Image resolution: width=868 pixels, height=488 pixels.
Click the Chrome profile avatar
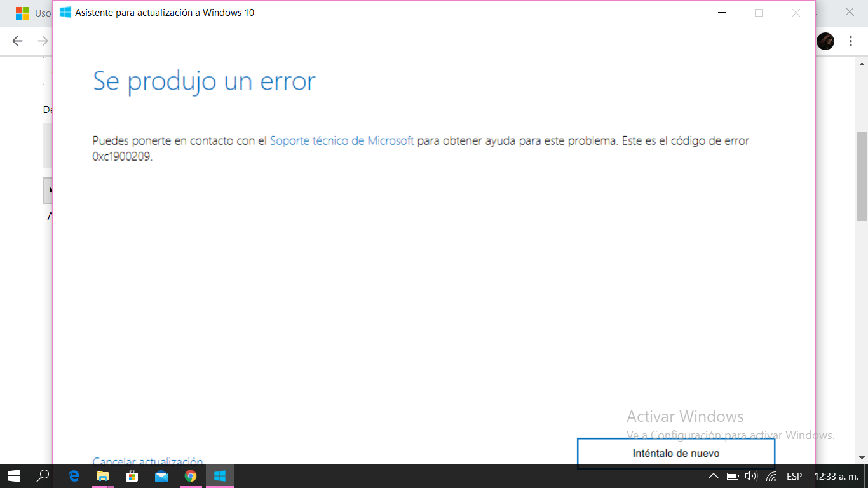tap(825, 41)
